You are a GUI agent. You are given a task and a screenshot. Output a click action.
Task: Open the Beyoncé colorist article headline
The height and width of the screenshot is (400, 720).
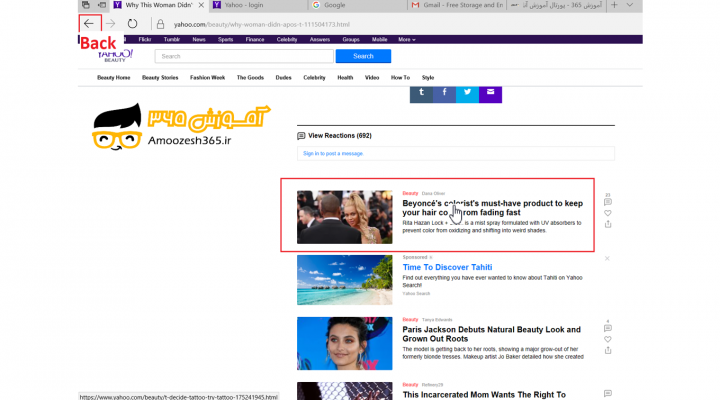[x=492, y=208]
